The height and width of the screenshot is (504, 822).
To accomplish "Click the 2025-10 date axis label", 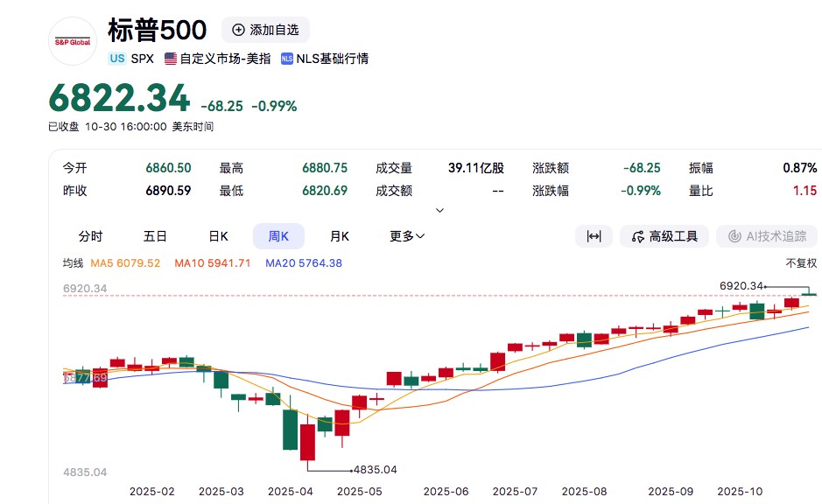I will [740, 492].
